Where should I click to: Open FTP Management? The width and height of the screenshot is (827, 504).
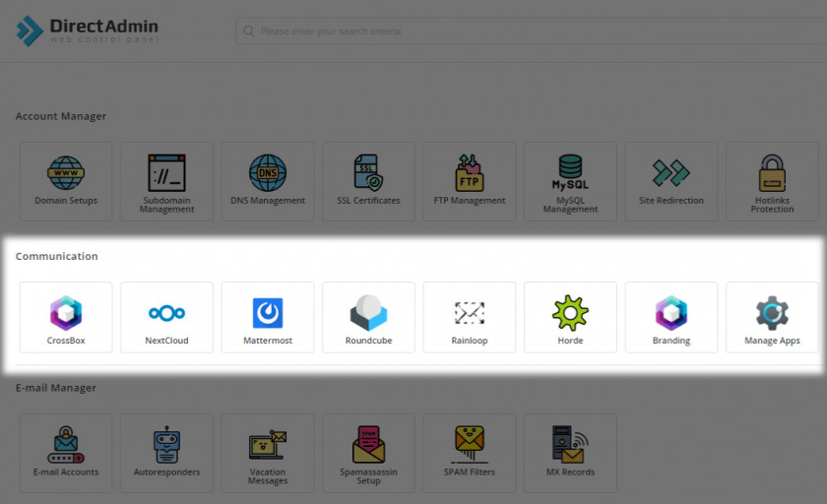470,181
